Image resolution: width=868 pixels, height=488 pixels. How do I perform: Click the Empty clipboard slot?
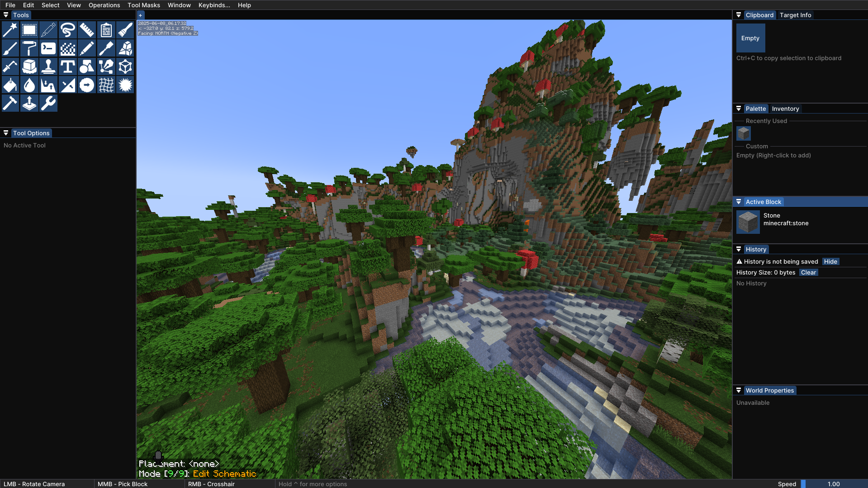pos(750,38)
